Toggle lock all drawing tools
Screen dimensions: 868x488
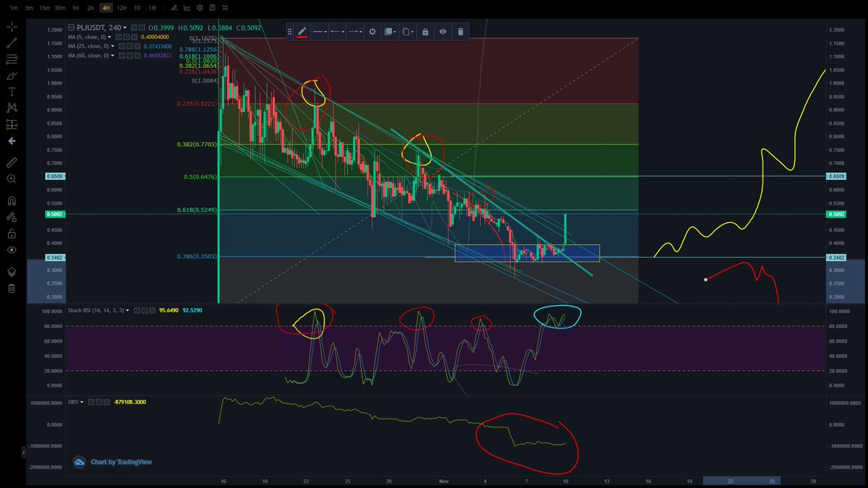tap(12, 233)
